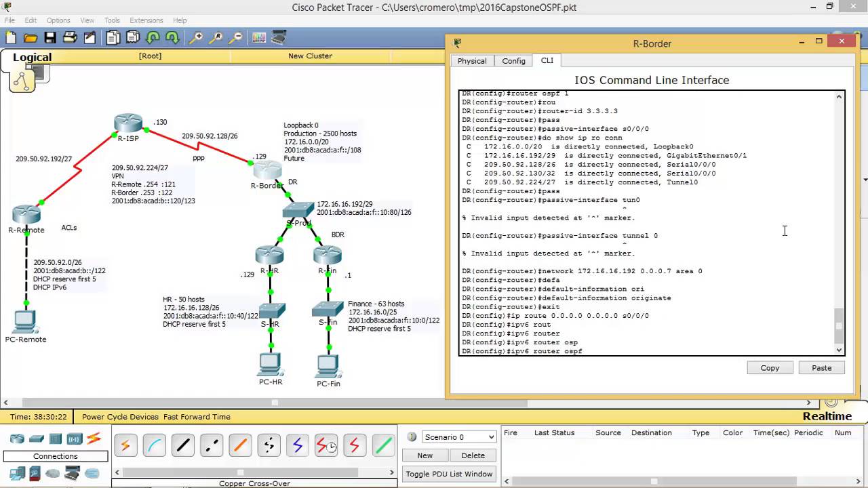Image resolution: width=868 pixels, height=488 pixels.
Task: Zoom in with the plus magnifier icon
Action: pos(196,38)
